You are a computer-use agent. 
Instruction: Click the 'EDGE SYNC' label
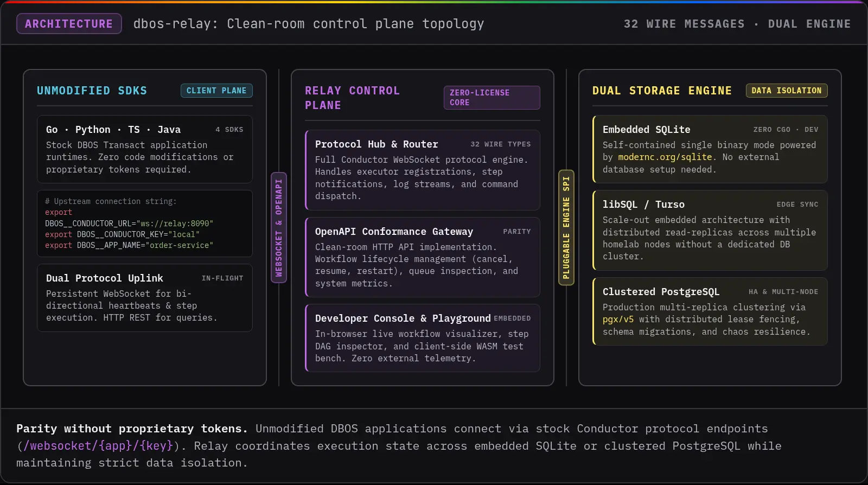pyautogui.click(x=797, y=205)
